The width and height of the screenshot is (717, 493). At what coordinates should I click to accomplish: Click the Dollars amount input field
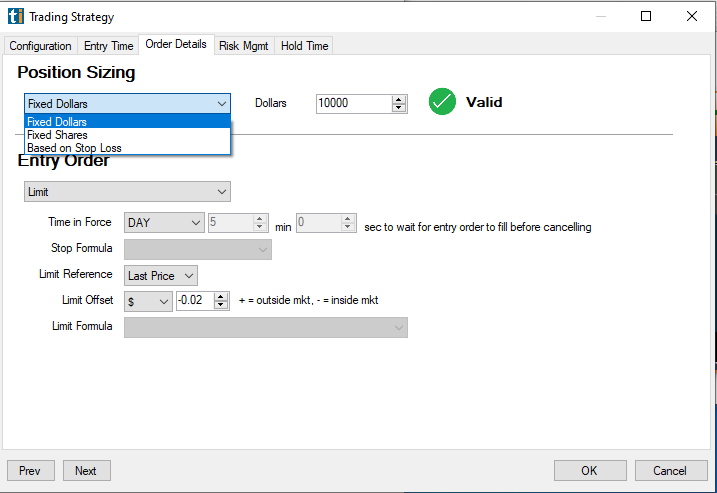coord(353,103)
